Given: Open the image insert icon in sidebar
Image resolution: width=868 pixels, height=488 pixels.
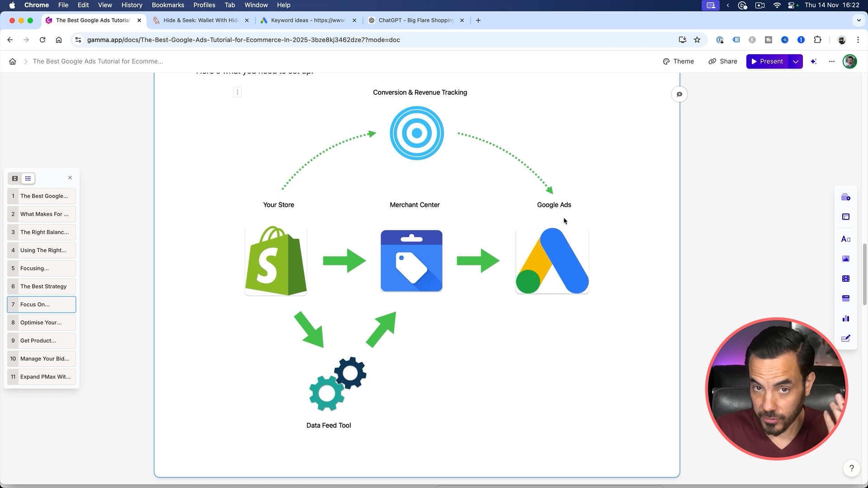Looking at the screenshot, I should coord(845,259).
